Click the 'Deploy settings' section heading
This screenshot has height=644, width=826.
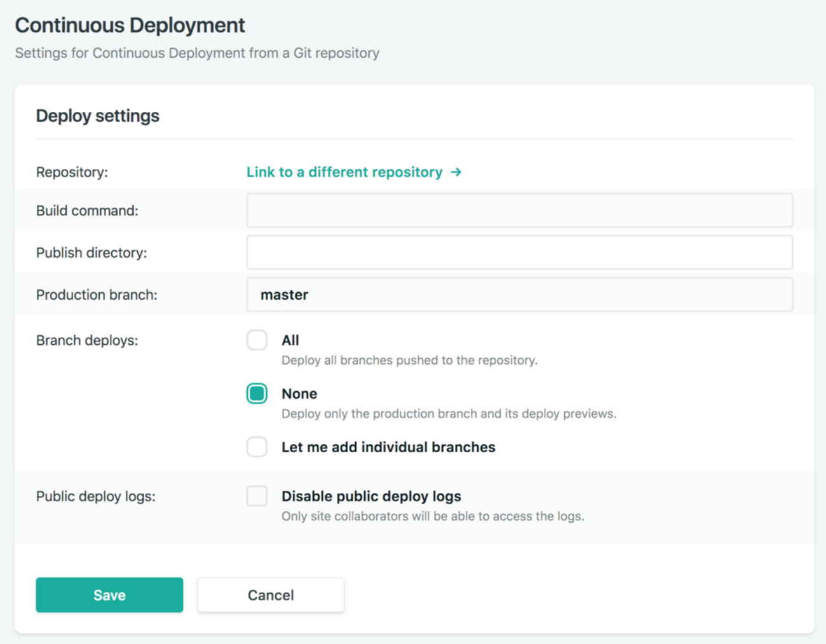[98, 116]
